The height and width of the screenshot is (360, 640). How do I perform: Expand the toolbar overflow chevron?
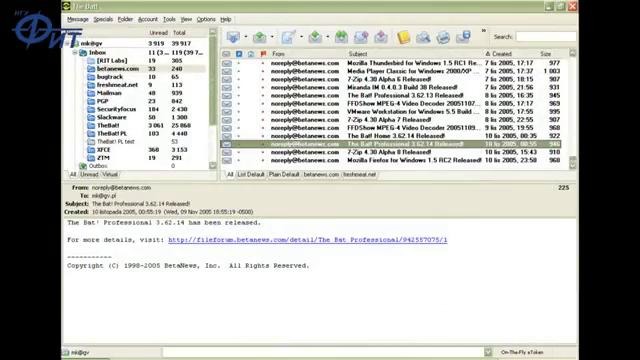tap(484, 31)
